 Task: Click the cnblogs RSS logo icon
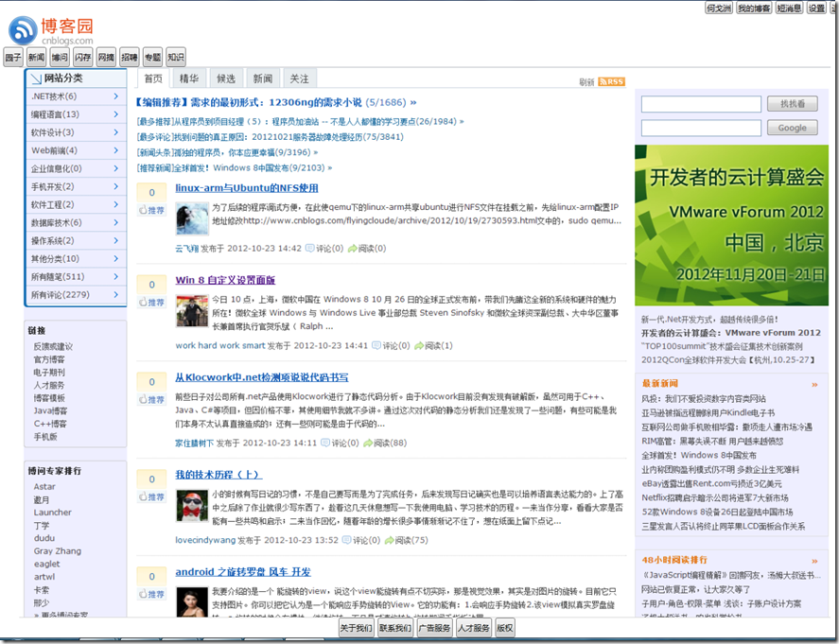click(x=23, y=30)
